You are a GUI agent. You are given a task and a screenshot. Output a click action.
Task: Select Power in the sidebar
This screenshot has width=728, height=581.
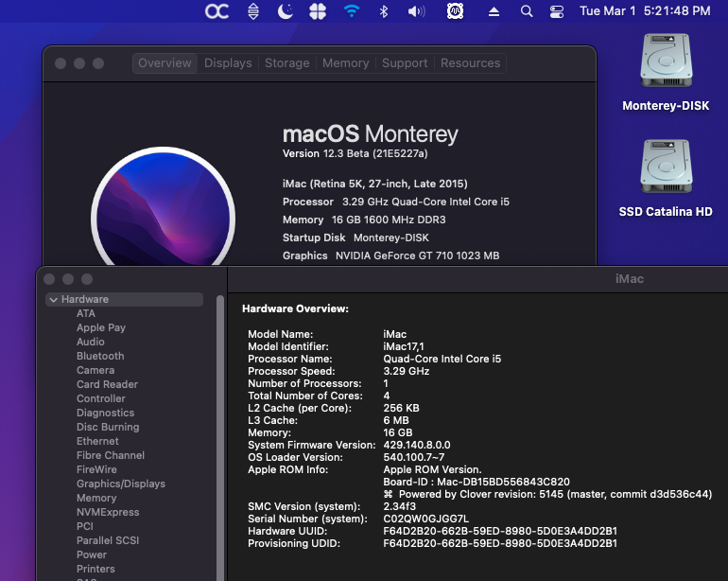click(92, 555)
